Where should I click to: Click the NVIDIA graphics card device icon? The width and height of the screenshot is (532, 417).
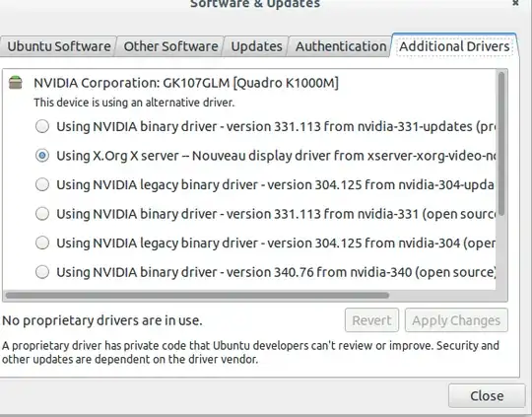click(x=15, y=83)
